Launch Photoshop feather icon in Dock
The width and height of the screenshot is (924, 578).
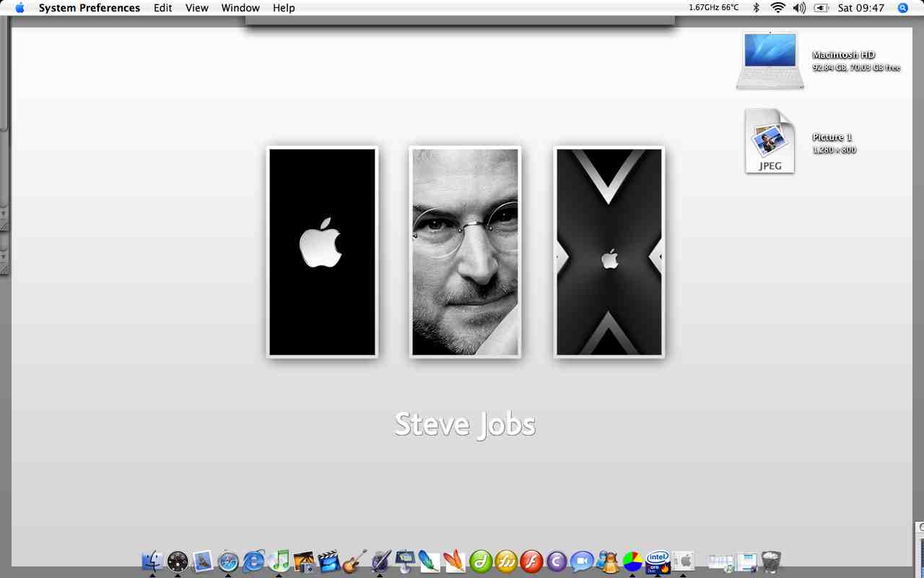click(x=430, y=561)
